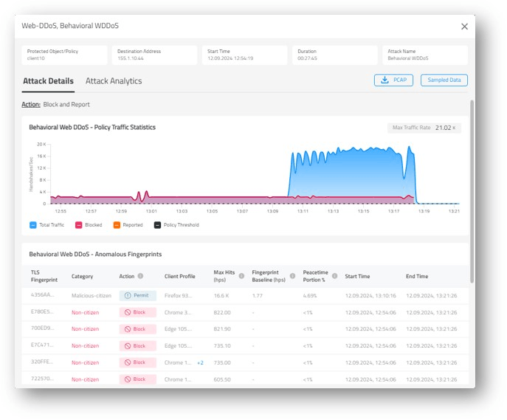The width and height of the screenshot is (507, 420).
Task: Toggle Policy Threshold legend series
Action: [176, 225]
